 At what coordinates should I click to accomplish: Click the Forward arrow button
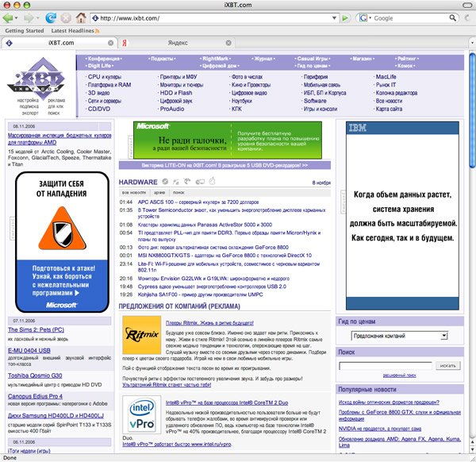pos(29,18)
